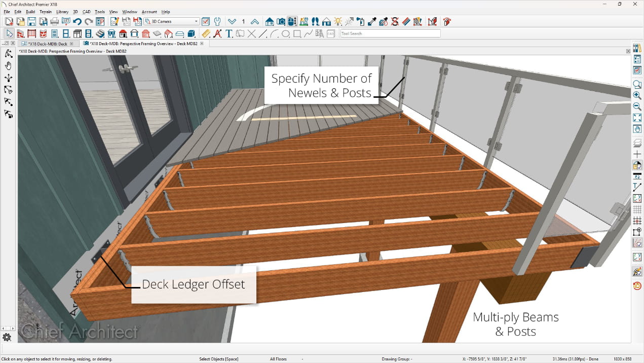
Task: Click the Tool Search field
Action: tap(390, 33)
